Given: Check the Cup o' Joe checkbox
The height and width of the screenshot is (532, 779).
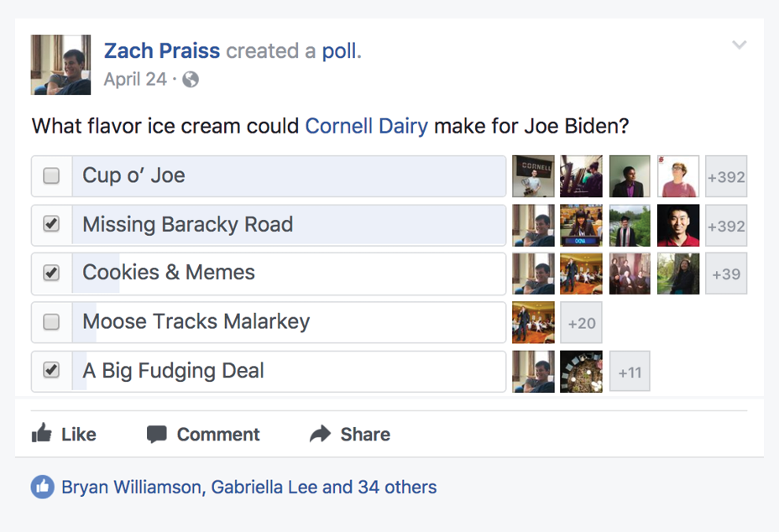Looking at the screenshot, I should (x=51, y=176).
